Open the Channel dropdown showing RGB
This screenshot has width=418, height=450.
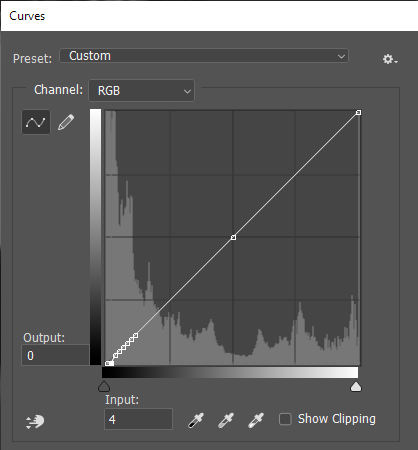[141, 90]
